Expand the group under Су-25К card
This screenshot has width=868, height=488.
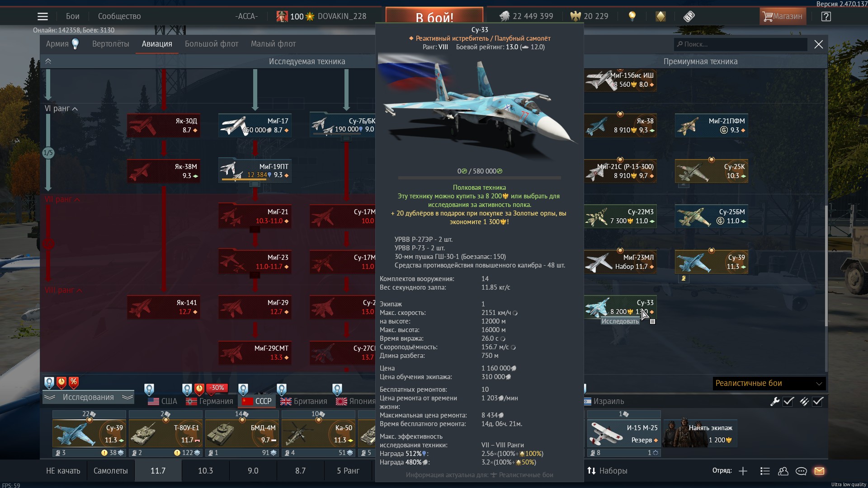684,184
